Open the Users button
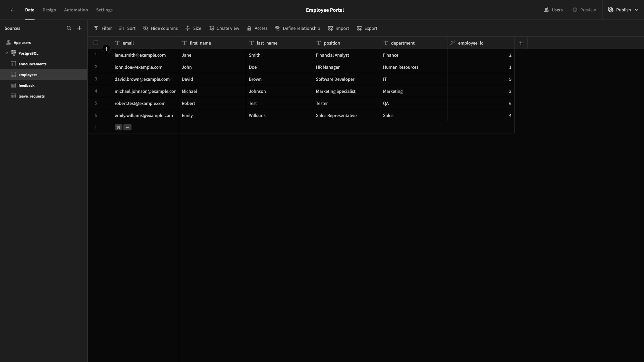This screenshot has width=644, height=362. 553,10
